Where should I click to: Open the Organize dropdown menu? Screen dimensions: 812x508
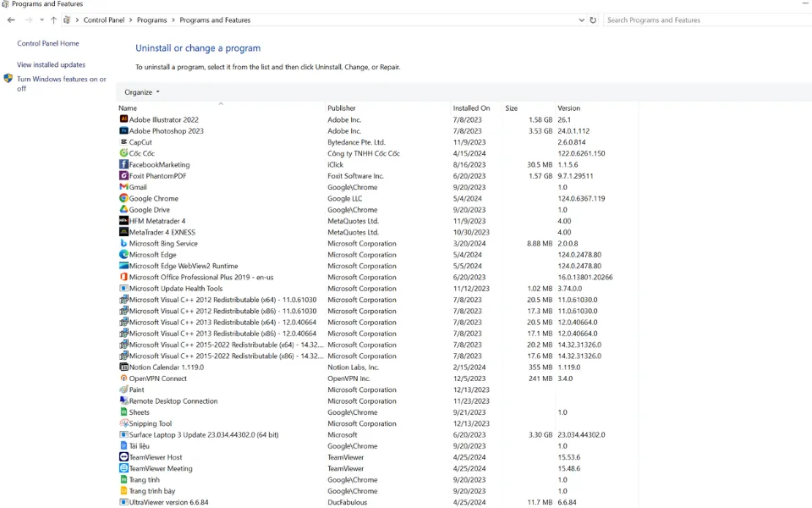pos(141,92)
